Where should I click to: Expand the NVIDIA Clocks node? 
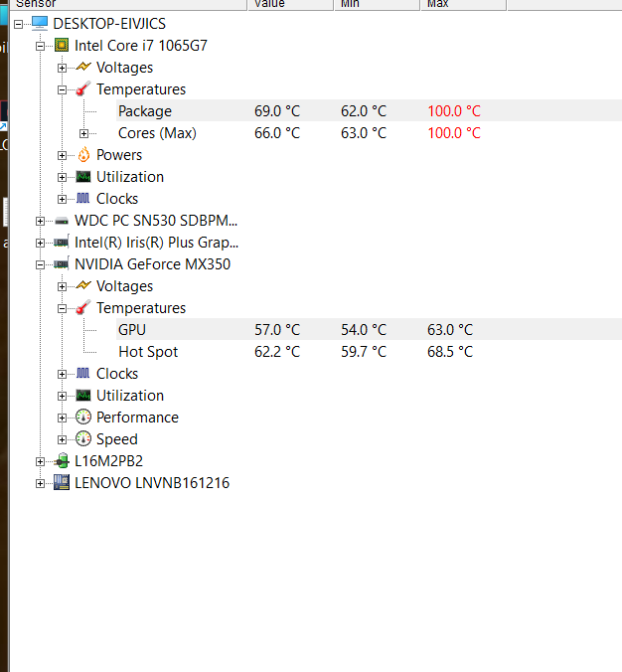click(x=63, y=374)
